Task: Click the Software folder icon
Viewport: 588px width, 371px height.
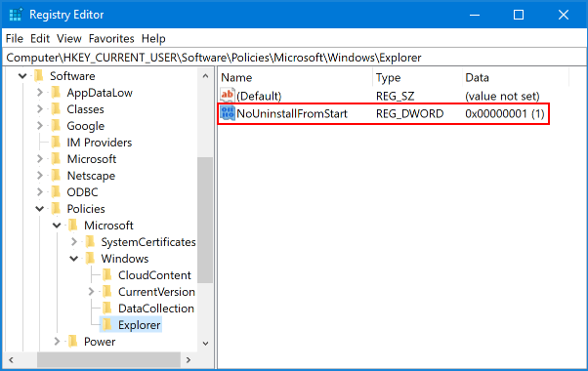Action: 39,76
